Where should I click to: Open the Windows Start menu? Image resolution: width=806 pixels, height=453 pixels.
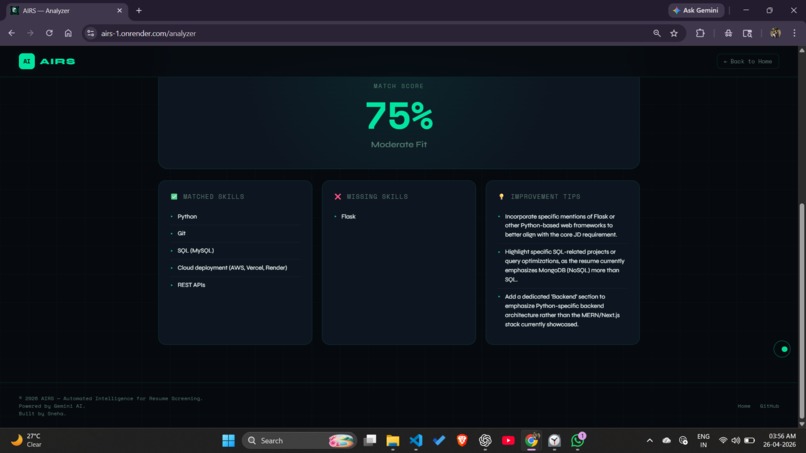click(228, 440)
